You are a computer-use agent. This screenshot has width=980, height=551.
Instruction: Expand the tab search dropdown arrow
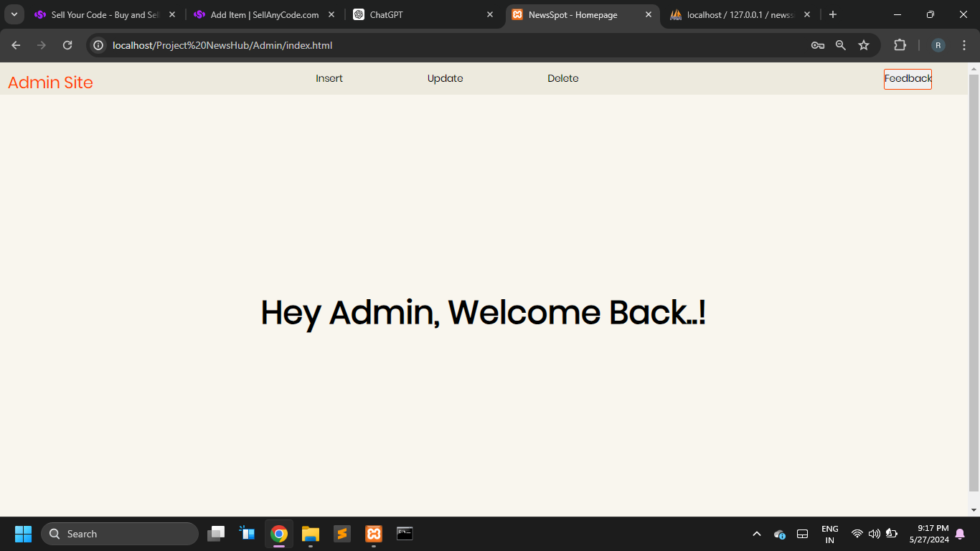[14, 14]
